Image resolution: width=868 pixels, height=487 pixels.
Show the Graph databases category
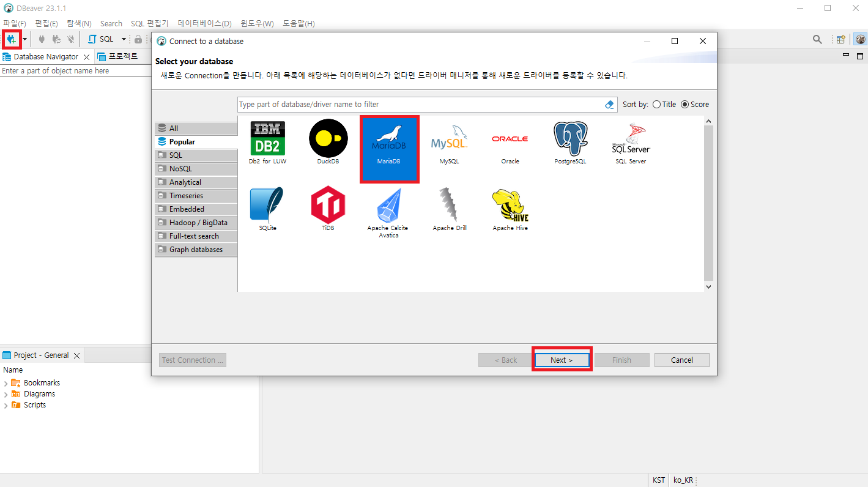click(x=196, y=250)
